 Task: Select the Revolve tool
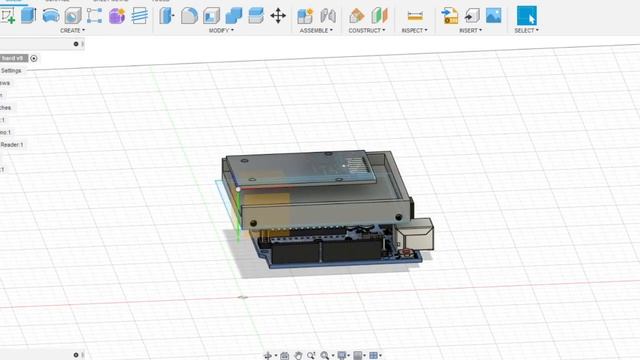[x=51, y=16]
